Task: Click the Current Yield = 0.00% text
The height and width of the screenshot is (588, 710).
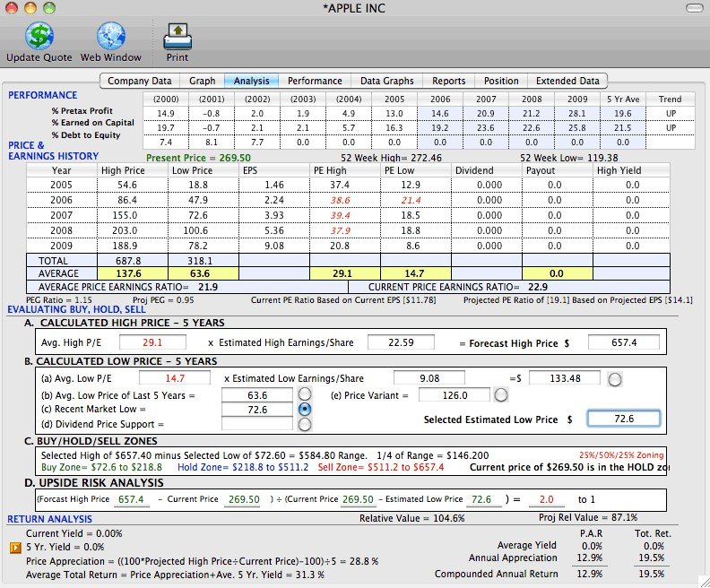Action: 74,533
